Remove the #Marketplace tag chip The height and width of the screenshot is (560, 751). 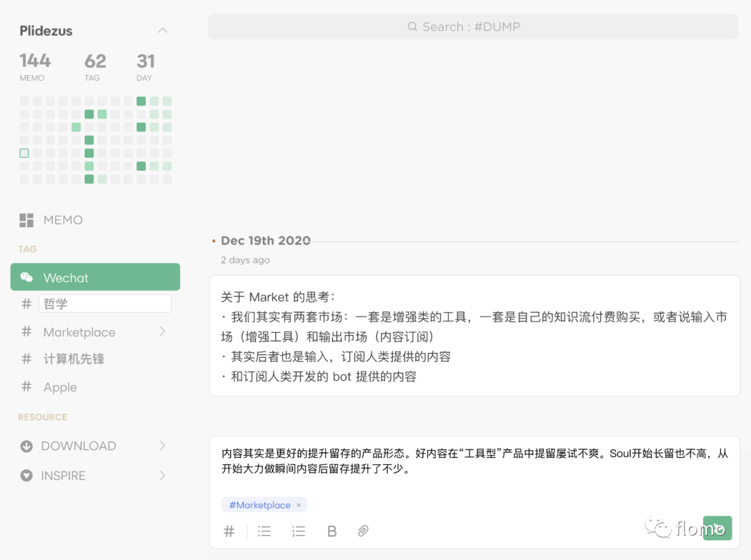[298, 505]
